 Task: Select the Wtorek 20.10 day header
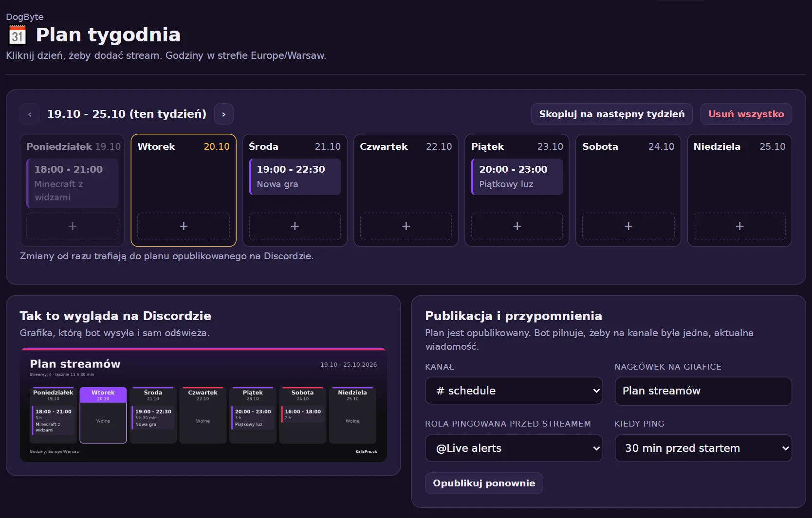click(184, 146)
